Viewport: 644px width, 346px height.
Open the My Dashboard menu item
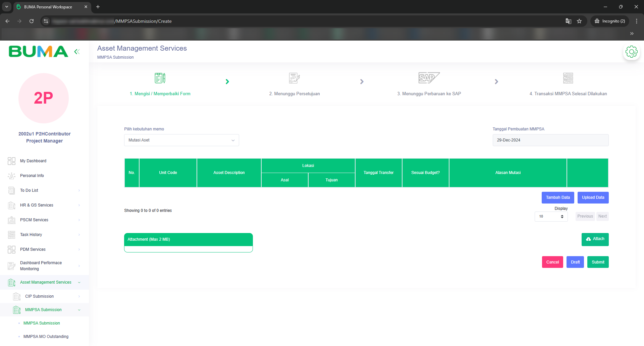point(33,161)
